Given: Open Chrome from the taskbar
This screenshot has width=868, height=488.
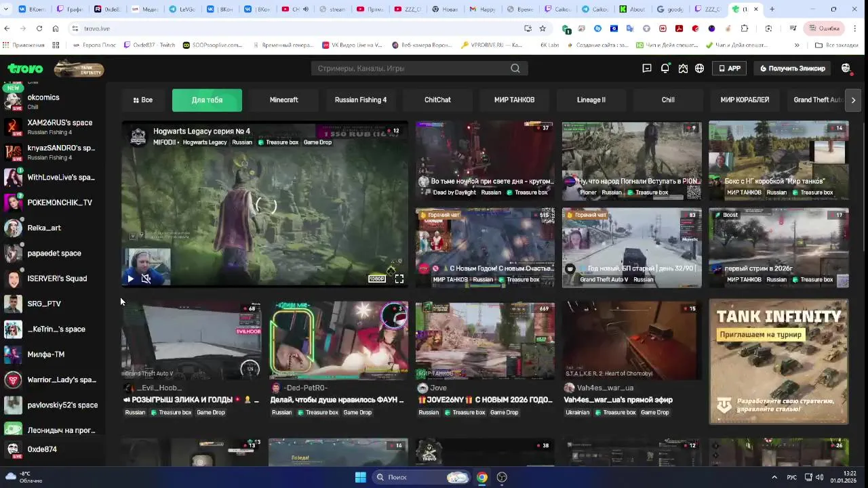Looking at the screenshot, I should [481, 477].
